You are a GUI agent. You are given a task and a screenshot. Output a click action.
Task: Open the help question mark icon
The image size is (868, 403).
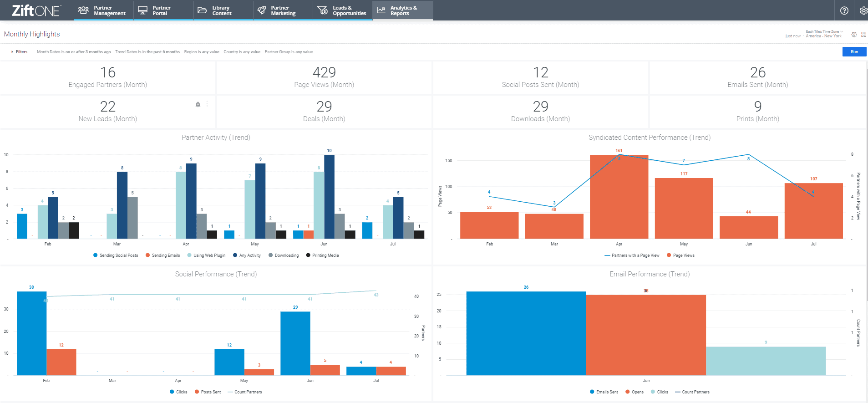[x=844, y=10]
